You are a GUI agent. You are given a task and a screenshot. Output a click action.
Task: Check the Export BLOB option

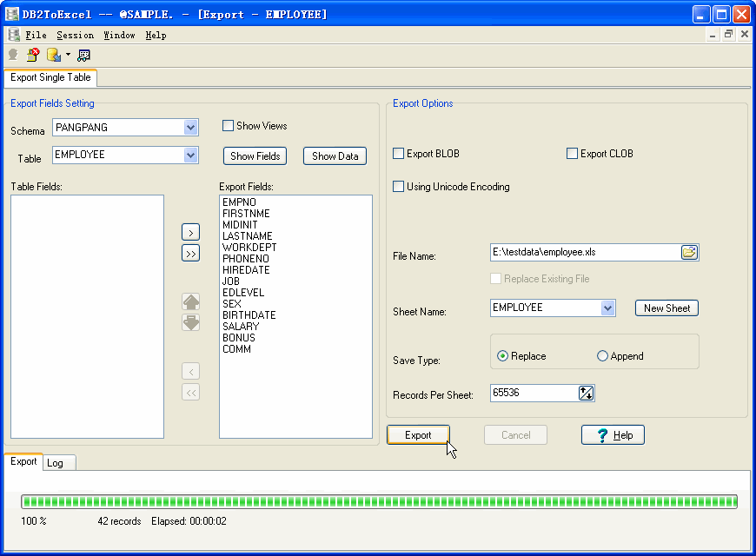pyautogui.click(x=398, y=154)
